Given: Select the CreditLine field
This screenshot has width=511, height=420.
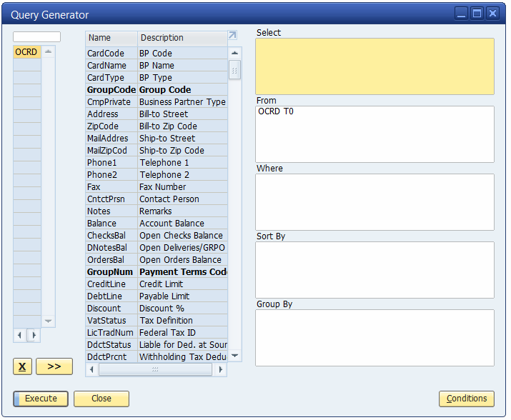Looking at the screenshot, I should point(111,284).
